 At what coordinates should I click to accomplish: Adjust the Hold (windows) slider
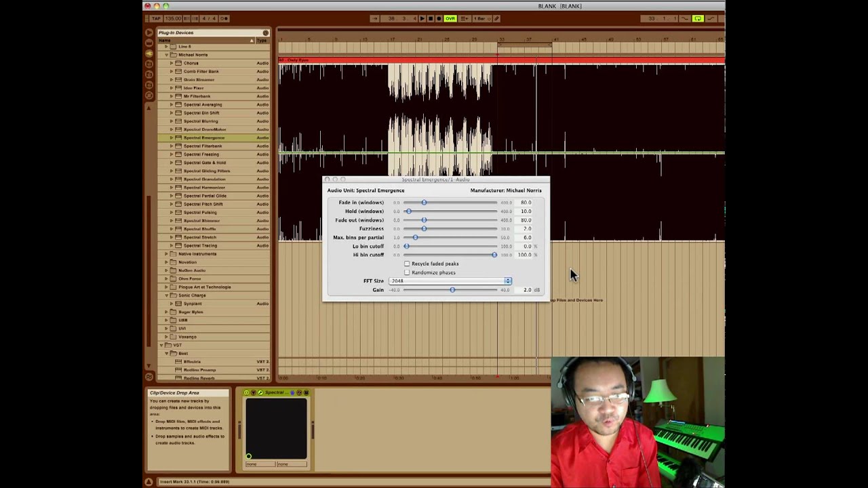tap(450, 211)
